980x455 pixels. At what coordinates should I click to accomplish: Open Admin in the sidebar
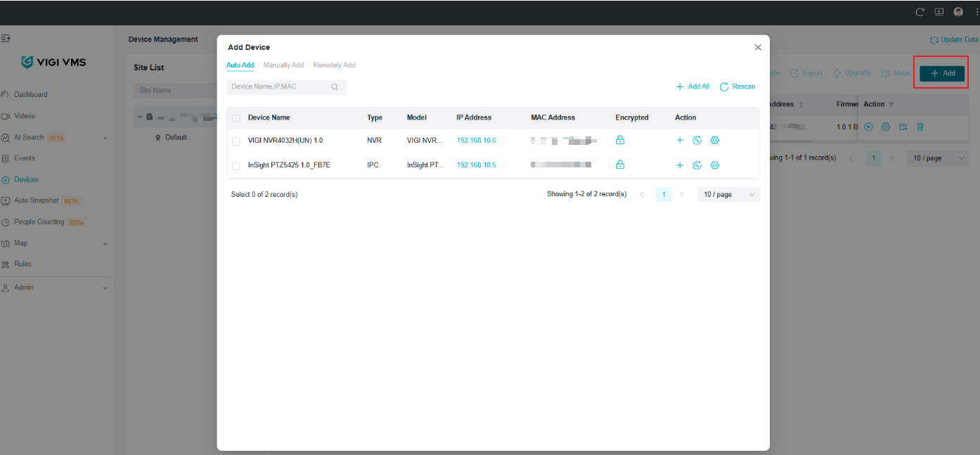[23, 288]
